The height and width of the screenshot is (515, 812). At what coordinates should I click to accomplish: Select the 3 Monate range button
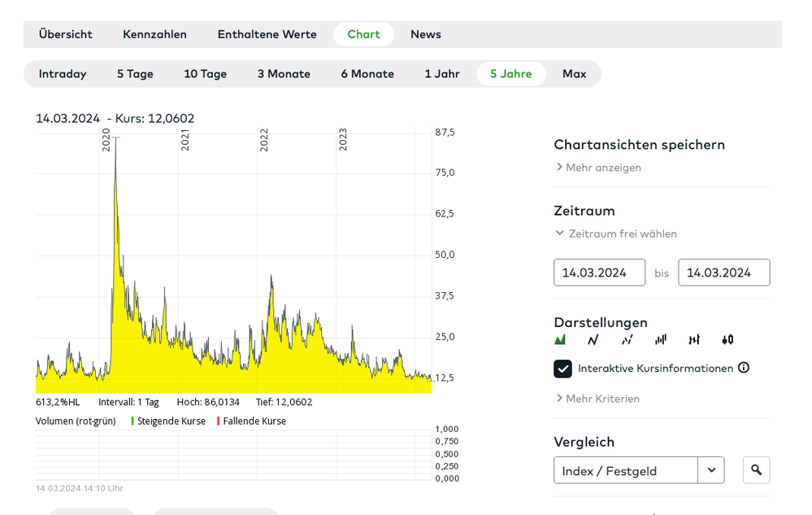tap(284, 74)
